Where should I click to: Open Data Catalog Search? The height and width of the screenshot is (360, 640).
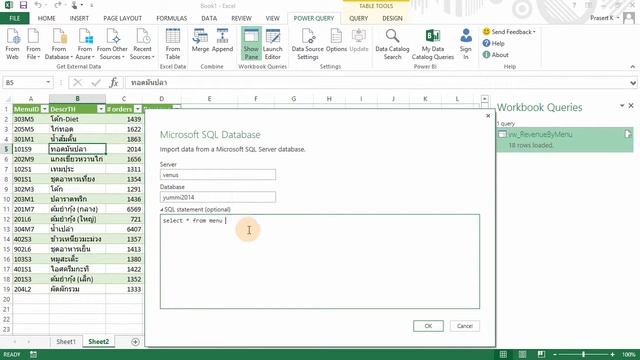tap(392, 44)
